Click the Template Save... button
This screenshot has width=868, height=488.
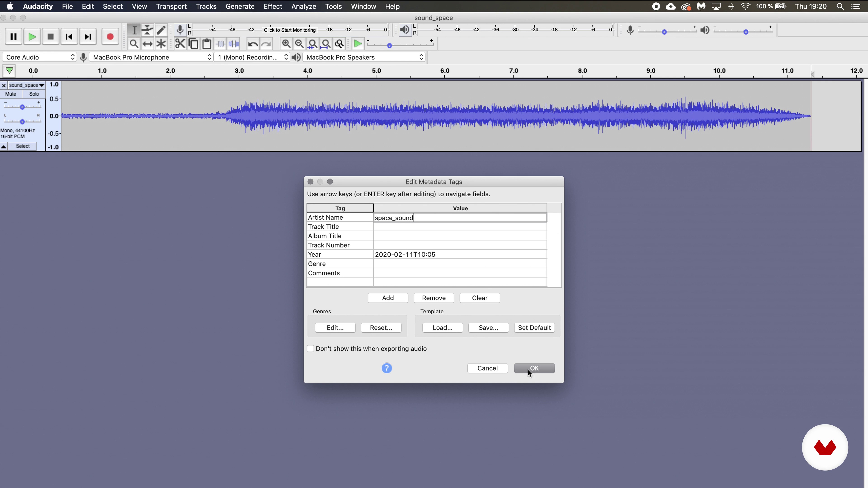point(488,328)
